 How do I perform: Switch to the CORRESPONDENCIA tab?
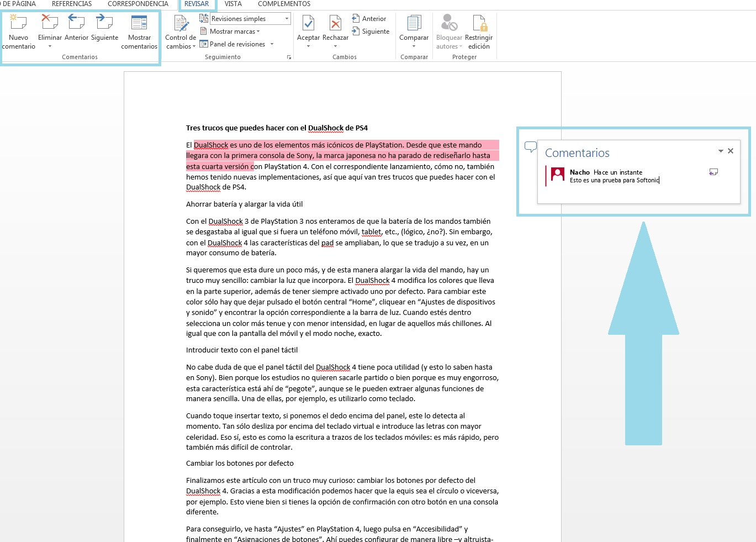coord(138,4)
